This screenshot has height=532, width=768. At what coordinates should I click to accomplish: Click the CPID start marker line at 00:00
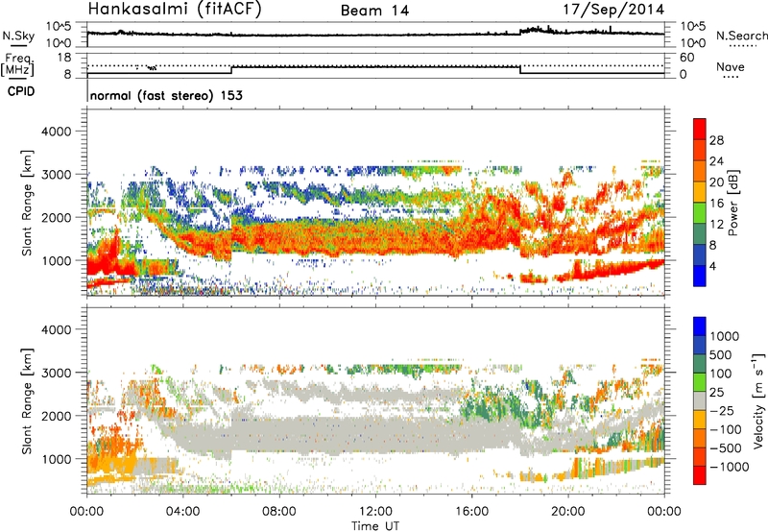(x=87, y=92)
